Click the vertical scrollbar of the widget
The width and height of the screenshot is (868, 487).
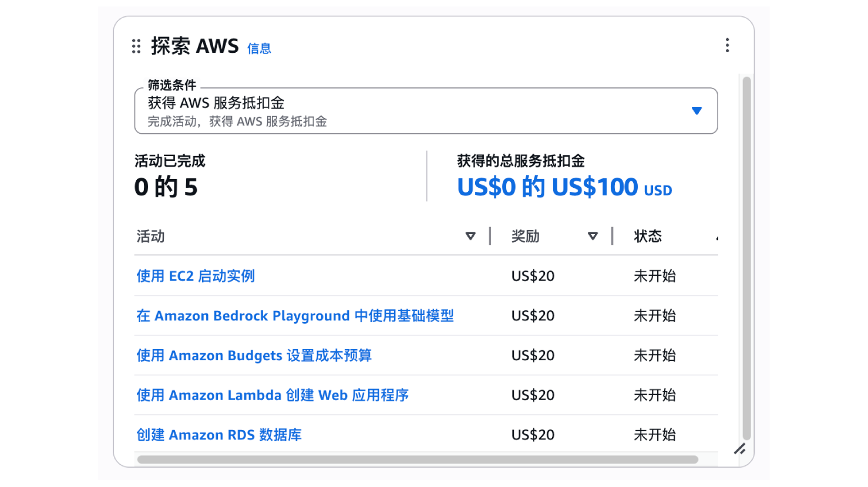point(746,258)
